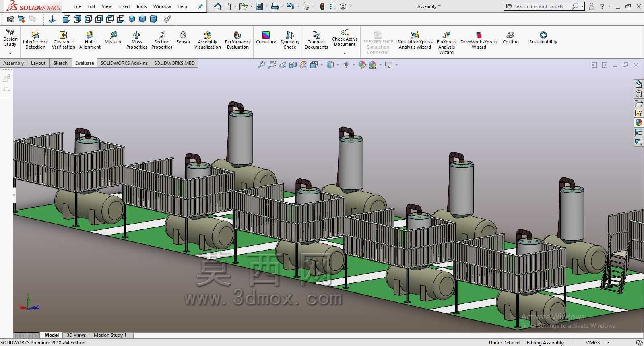Screen dimensions: 644x346
Task: Open Section Properties
Action: (x=162, y=40)
